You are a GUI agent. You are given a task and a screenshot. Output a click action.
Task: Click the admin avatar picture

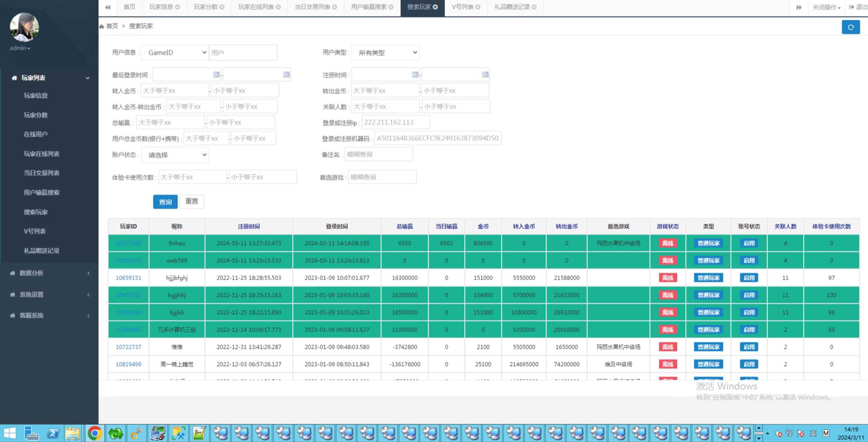(x=24, y=27)
